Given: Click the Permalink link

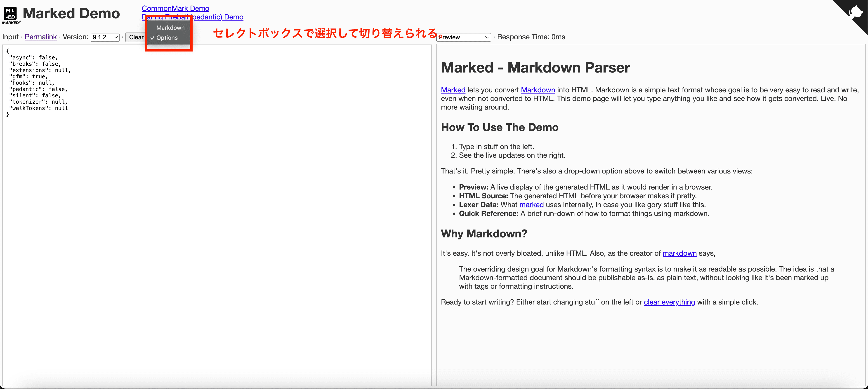Looking at the screenshot, I should click(x=40, y=37).
